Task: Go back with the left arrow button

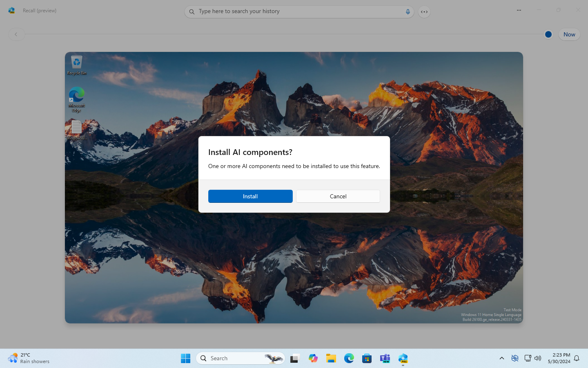Action: (x=16, y=34)
